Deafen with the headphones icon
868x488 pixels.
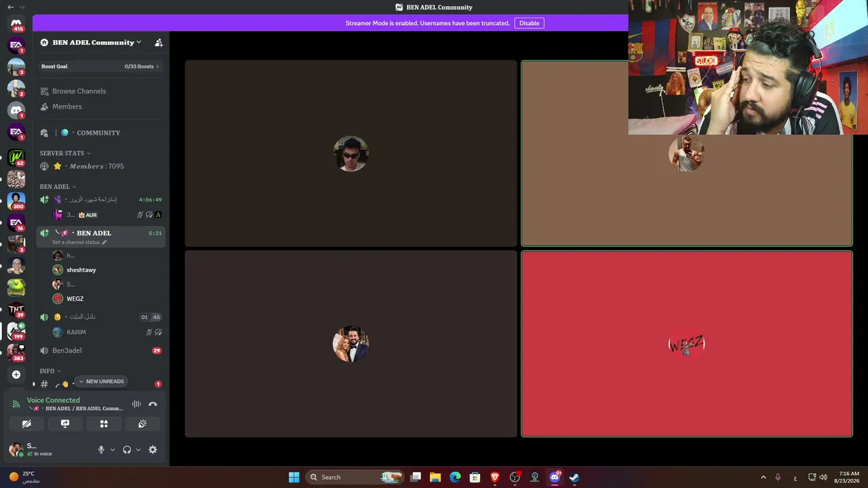pyautogui.click(x=127, y=449)
